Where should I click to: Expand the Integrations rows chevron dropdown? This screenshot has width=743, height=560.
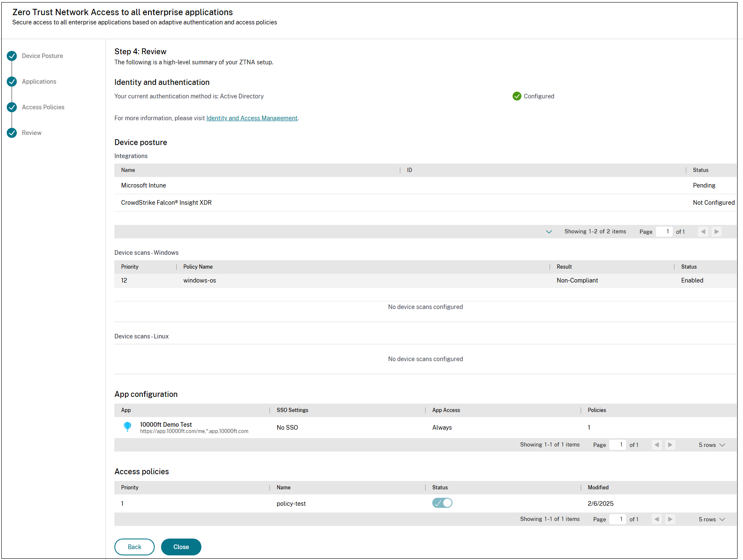tap(549, 232)
